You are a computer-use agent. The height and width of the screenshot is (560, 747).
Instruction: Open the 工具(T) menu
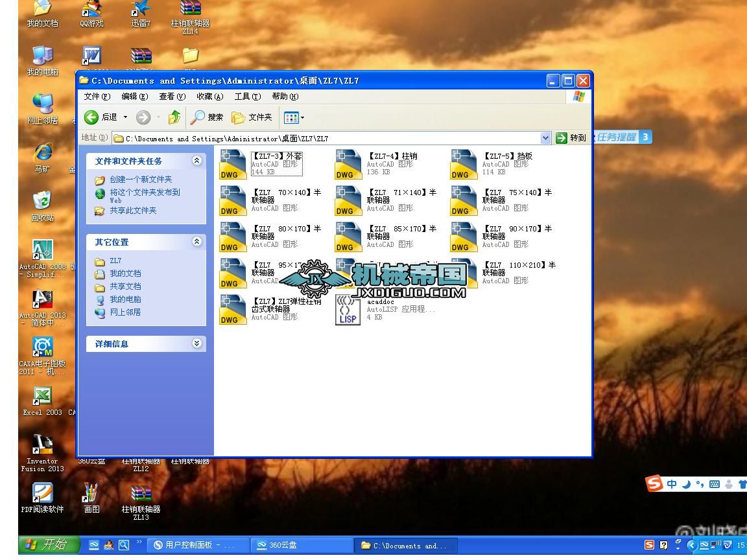click(x=248, y=97)
